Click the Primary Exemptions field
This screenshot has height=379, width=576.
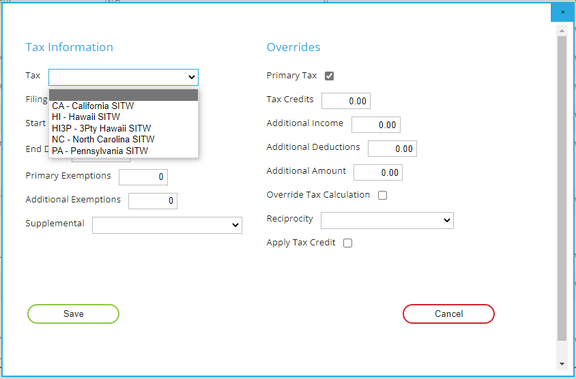point(143,177)
